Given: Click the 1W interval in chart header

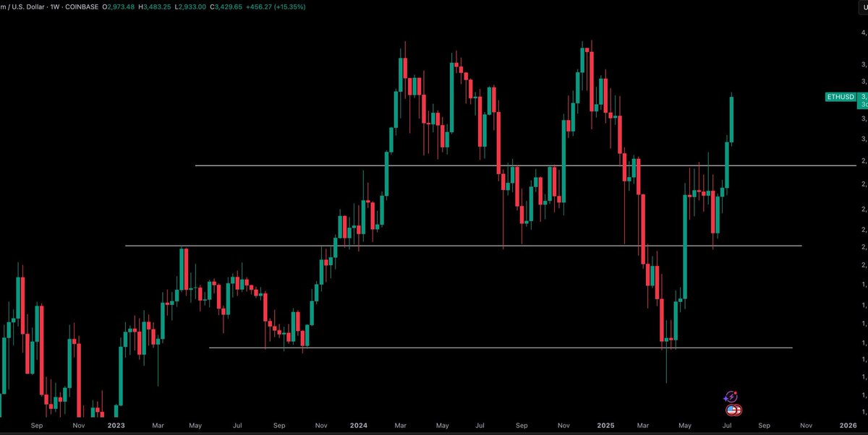Looking at the screenshot, I should 56,7.
